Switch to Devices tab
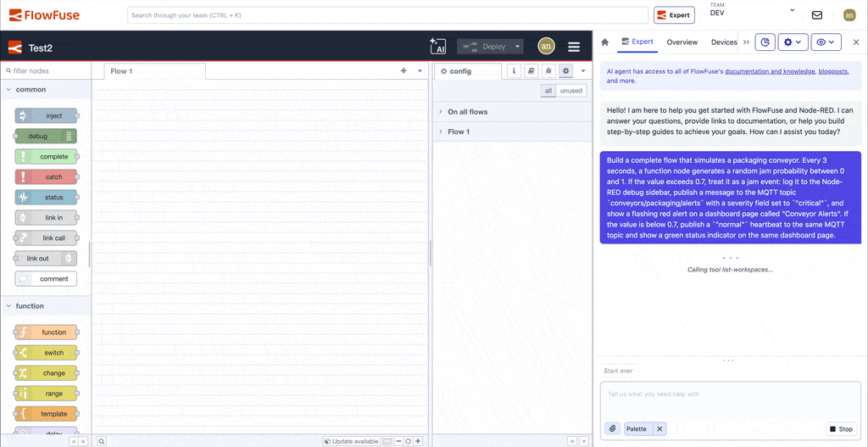Image resolution: width=868 pixels, height=447 pixels. (x=724, y=42)
